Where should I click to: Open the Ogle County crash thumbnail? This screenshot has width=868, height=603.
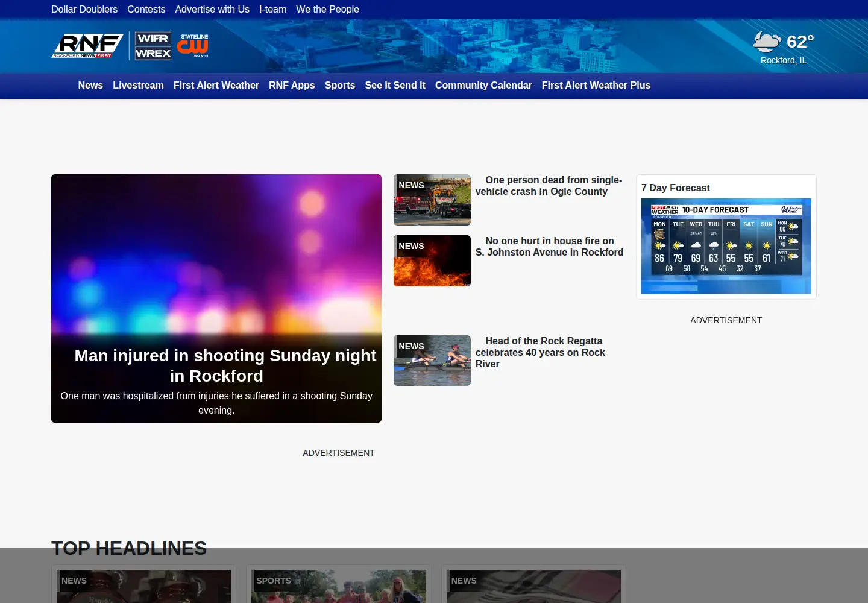tap(432, 200)
